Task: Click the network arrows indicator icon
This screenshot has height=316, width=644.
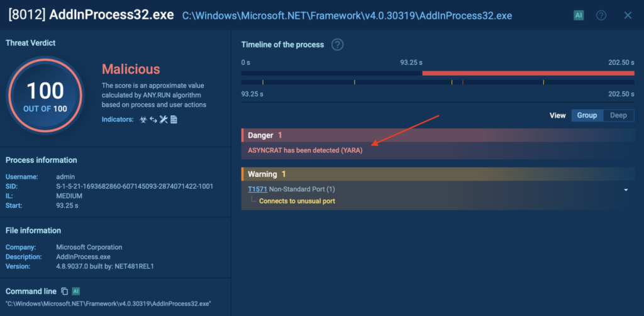Action: coord(153,120)
